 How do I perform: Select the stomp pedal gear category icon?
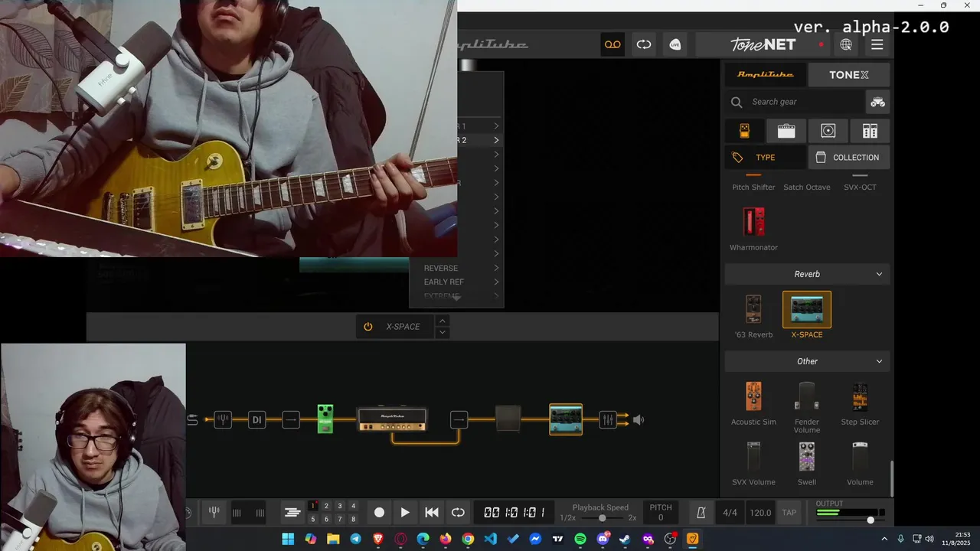pos(744,131)
